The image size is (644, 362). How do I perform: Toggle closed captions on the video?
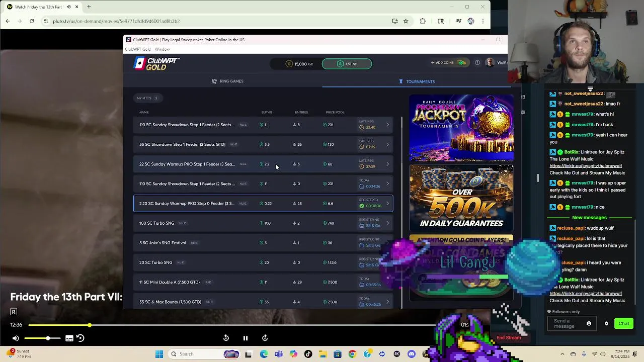click(x=69, y=338)
